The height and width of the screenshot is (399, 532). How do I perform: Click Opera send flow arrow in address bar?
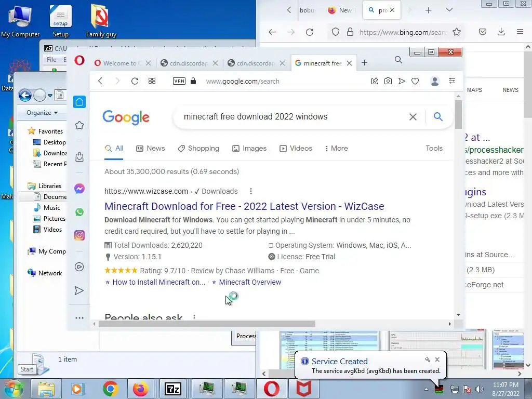click(402, 81)
